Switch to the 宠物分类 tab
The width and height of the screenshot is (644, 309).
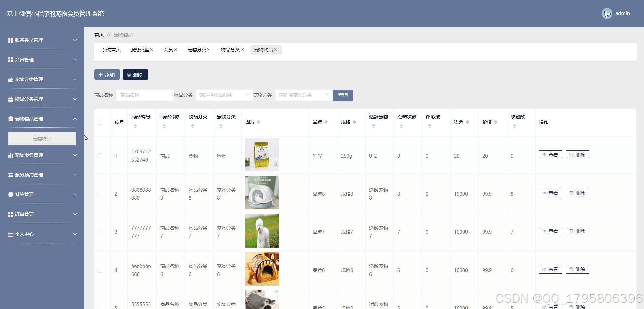197,50
